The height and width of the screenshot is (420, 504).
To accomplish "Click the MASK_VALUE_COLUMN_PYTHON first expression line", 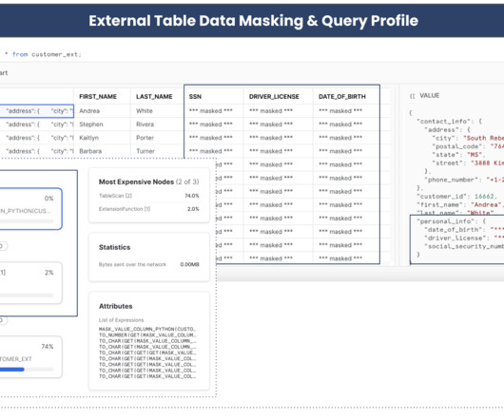I will [147, 329].
